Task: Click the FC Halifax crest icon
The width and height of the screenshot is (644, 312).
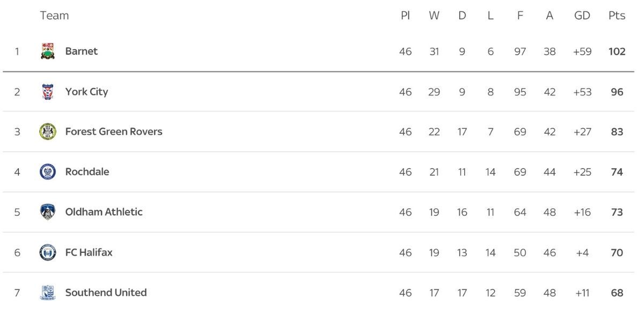Action: tap(48, 252)
